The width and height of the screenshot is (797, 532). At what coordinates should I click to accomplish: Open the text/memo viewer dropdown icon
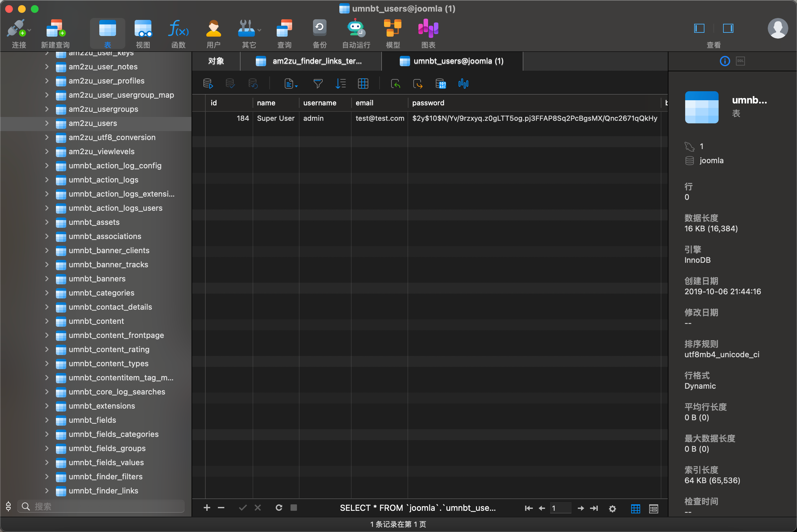[x=291, y=84]
